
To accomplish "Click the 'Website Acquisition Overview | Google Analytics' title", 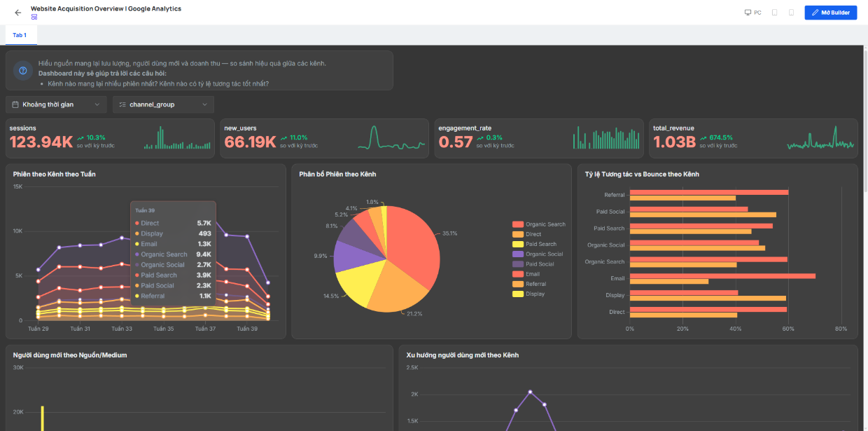I will point(106,8).
